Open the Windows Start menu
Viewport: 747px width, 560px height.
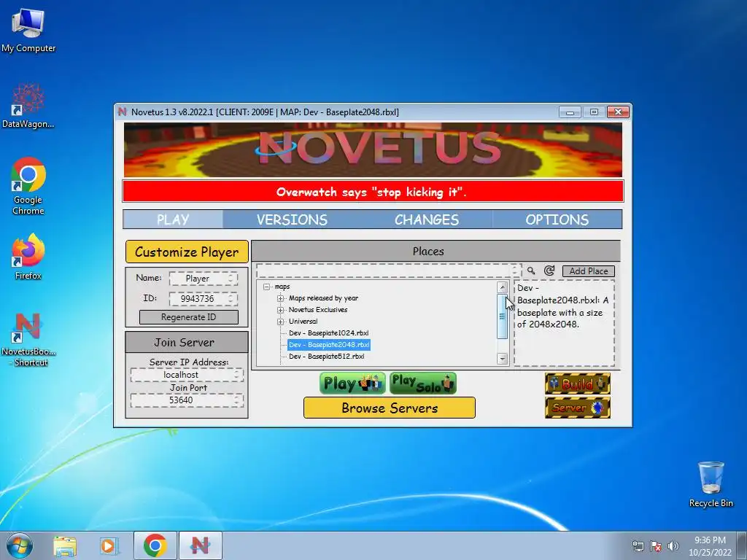coord(20,545)
